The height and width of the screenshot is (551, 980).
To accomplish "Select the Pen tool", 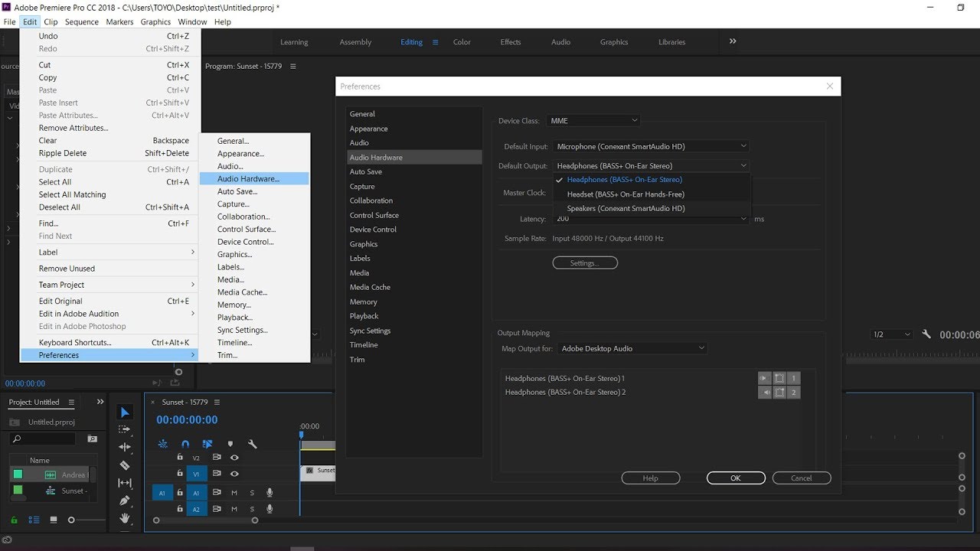I will tap(125, 500).
